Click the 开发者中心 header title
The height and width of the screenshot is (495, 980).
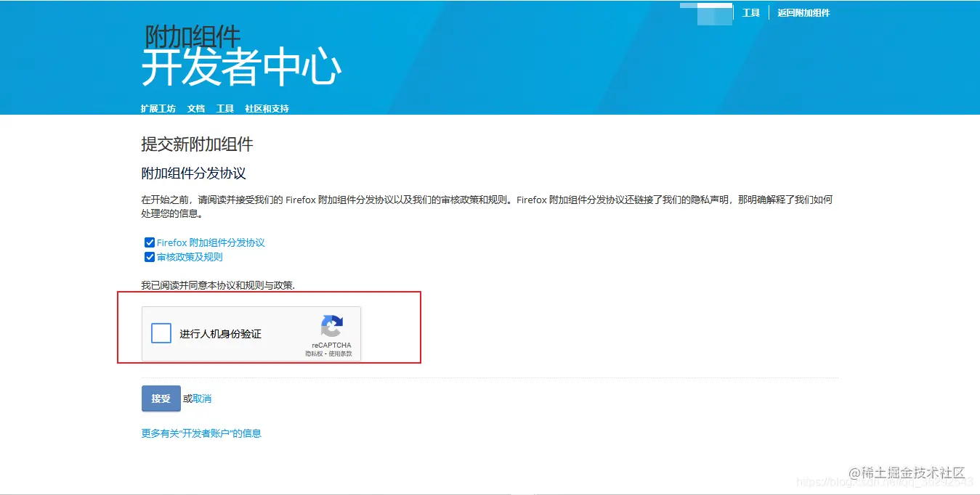[241, 68]
